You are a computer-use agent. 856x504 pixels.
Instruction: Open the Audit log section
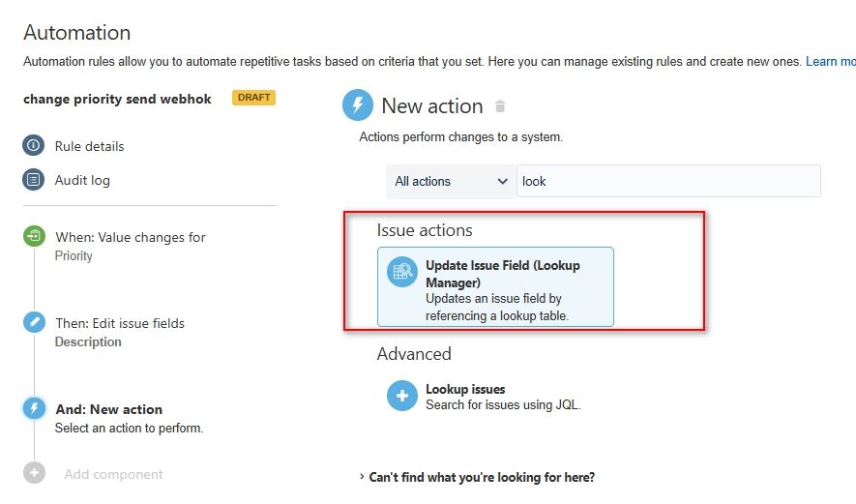pyautogui.click(x=82, y=180)
